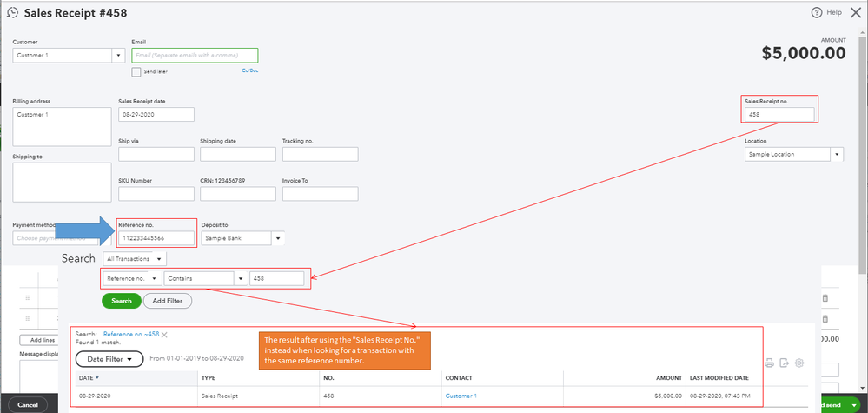Delete the second line item with trash icon
This screenshot has height=413, width=868.
[x=825, y=319]
